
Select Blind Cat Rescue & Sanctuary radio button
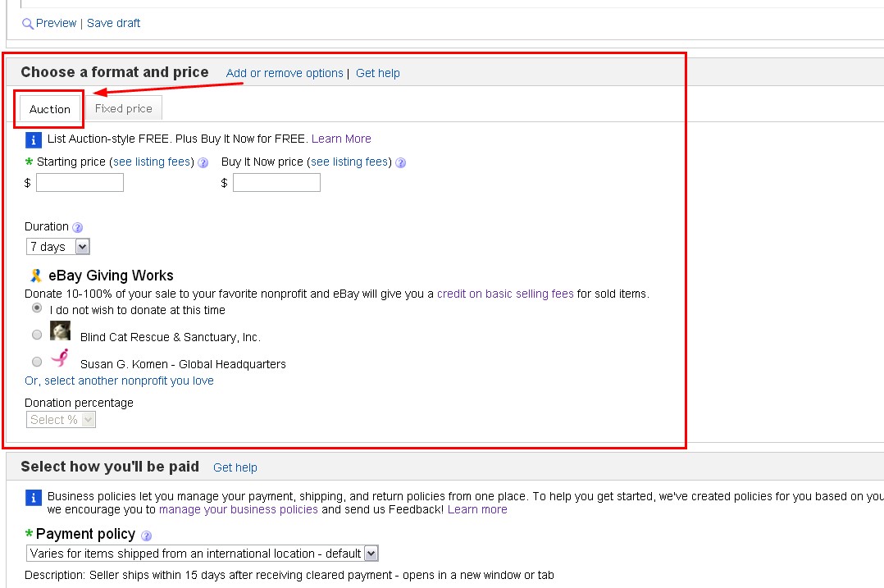pos(37,335)
